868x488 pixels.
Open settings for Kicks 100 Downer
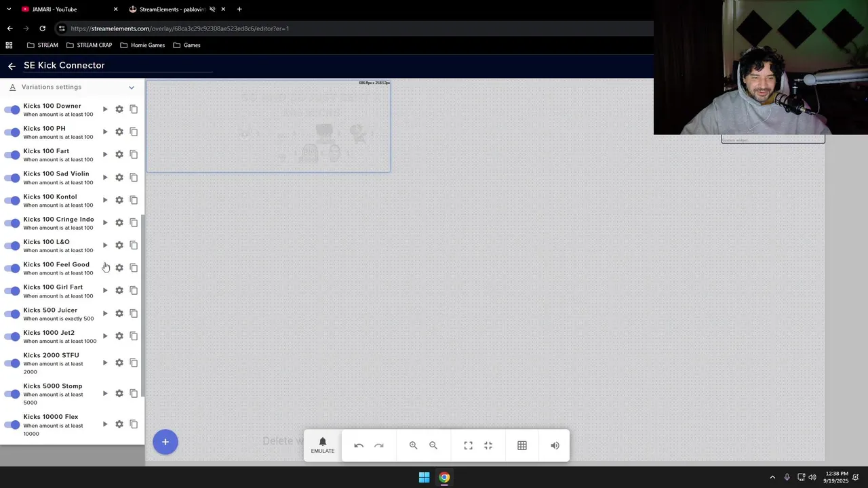119,109
